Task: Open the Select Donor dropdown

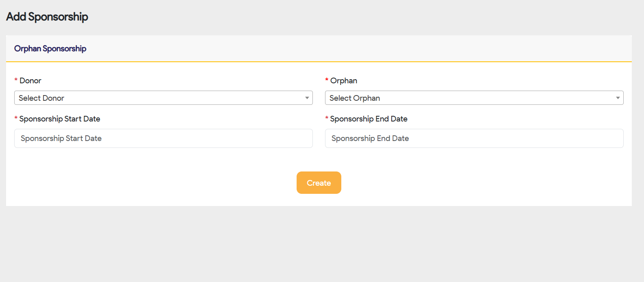Action: (163, 98)
